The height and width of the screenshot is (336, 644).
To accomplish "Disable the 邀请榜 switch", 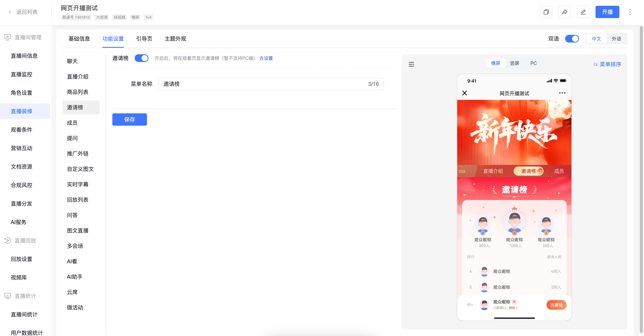I will point(142,58).
